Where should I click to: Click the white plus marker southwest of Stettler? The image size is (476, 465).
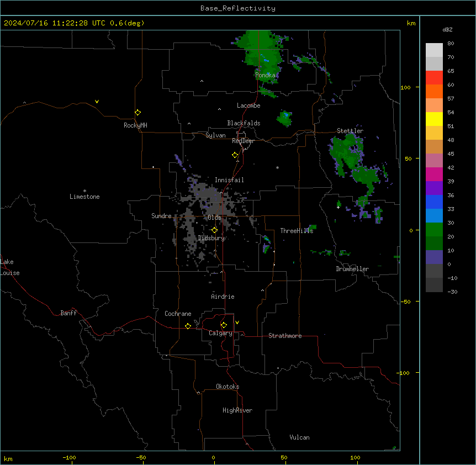pos(338,207)
